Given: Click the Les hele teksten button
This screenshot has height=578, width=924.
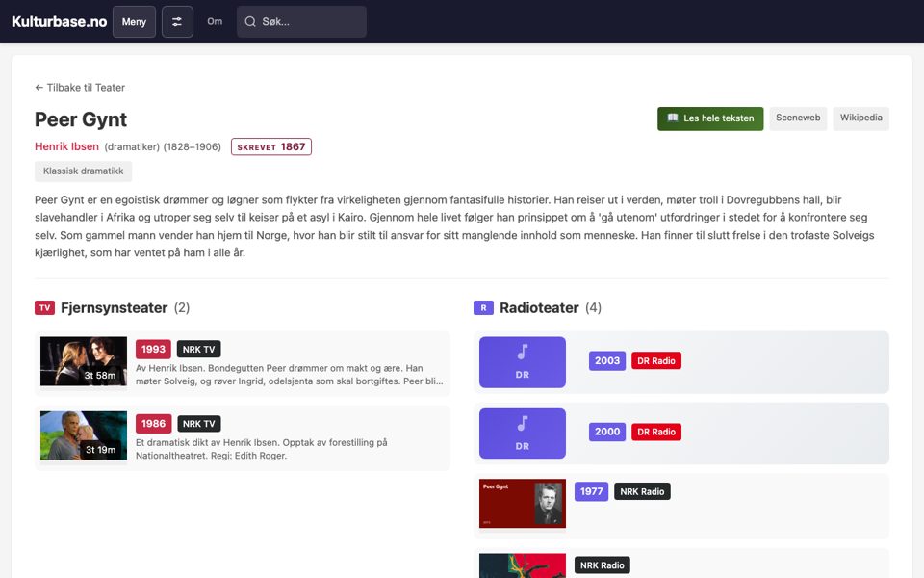Looking at the screenshot, I should pos(710,118).
